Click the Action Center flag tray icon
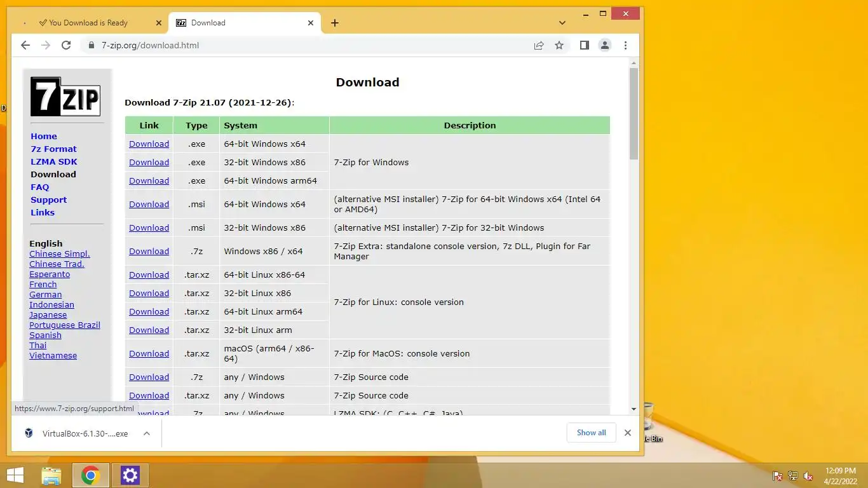 [777, 475]
